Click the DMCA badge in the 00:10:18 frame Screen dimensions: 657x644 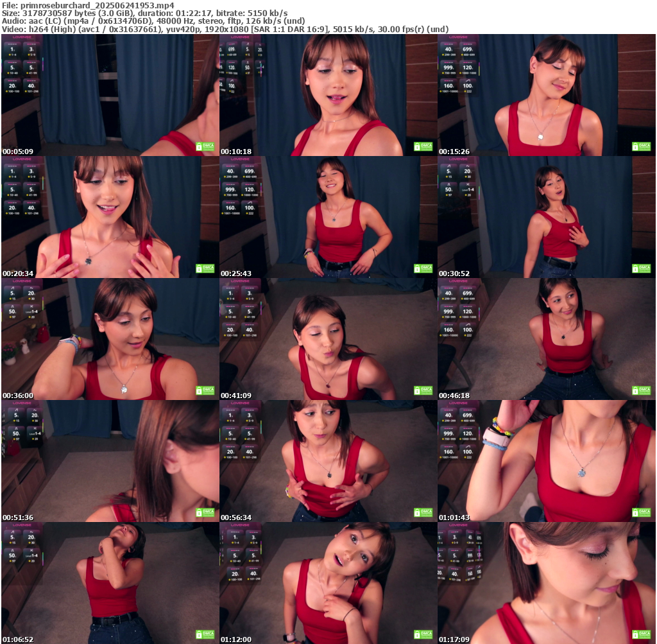tap(423, 146)
